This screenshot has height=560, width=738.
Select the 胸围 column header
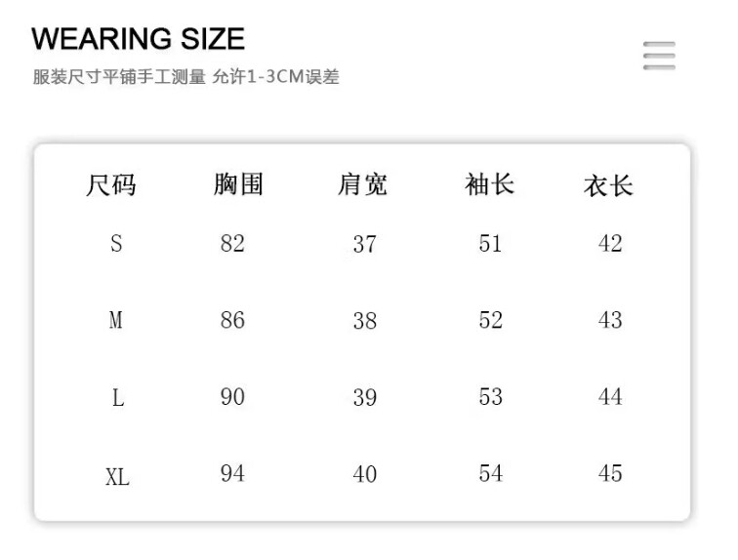[x=238, y=183]
